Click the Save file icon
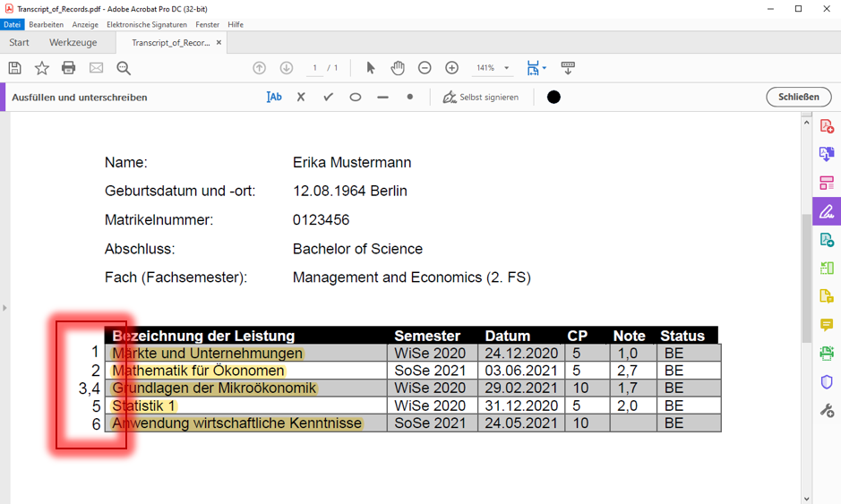This screenshot has height=504, width=841. 15,68
